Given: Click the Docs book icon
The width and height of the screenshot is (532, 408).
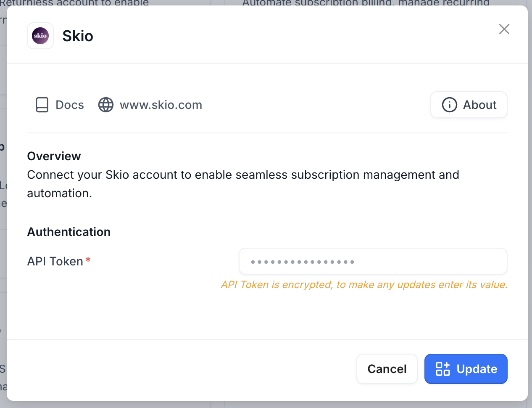Looking at the screenshot, I should click(42, 105).
